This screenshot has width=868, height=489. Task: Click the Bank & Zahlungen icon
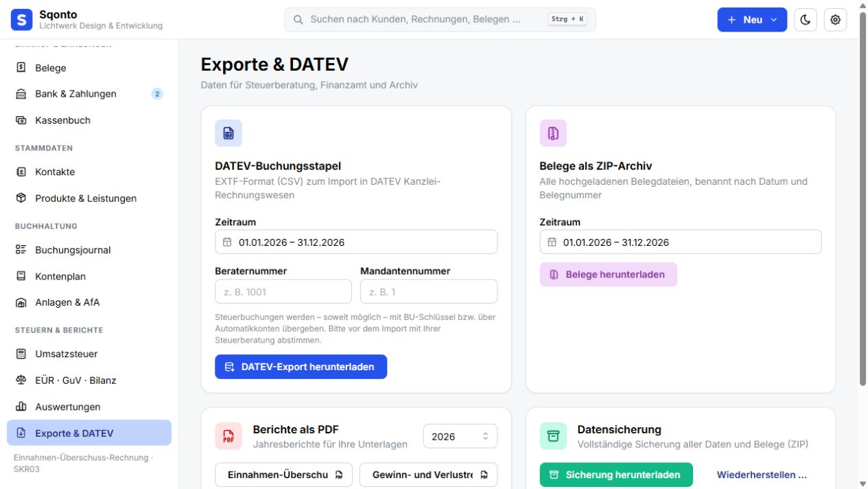click(x=21, y=94)
